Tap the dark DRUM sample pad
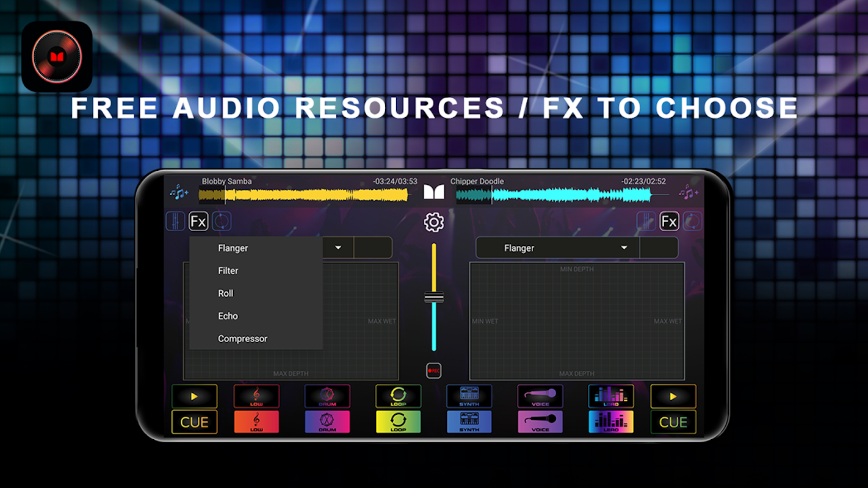Screen dimensions: 868x488 327,396
